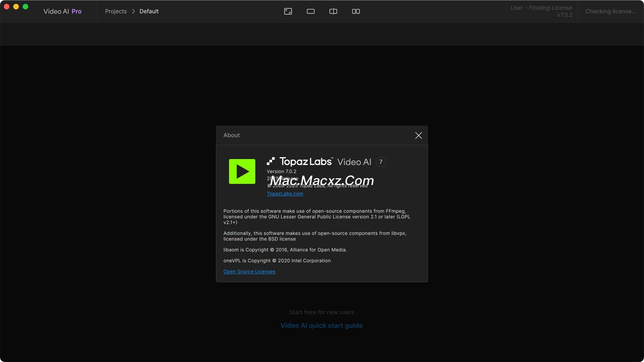Click the version 7 badge icon
Viewport: 644px width, 362px height.
[x=381, y=162]
